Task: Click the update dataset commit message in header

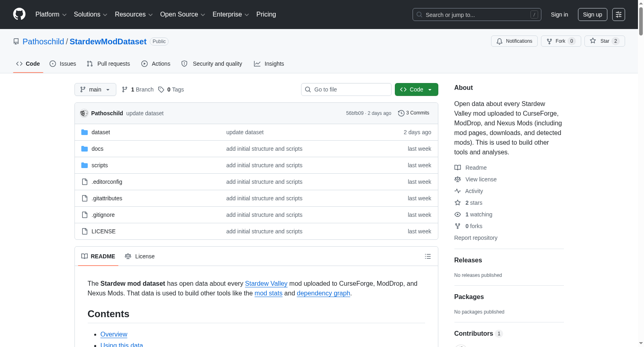Action: tap(145, 113)
